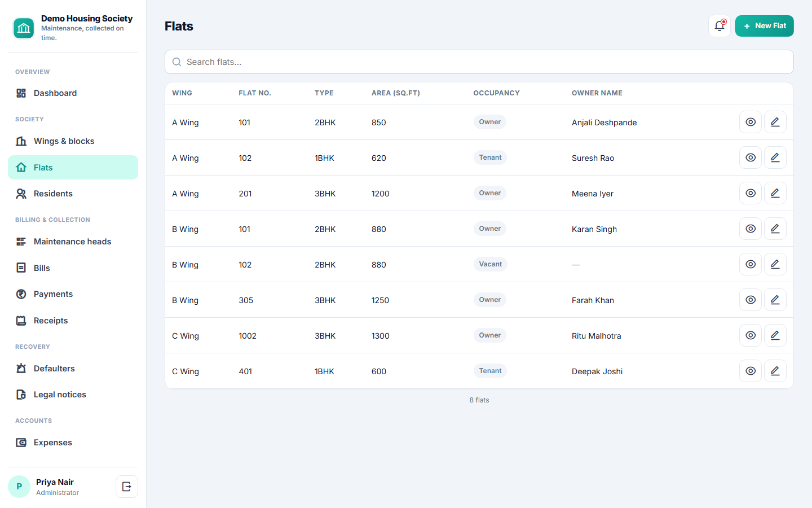Edit Farah Khan's flat 305
Image resolution: width=812 pixels, height=508 pixels.
coord(775,300)
